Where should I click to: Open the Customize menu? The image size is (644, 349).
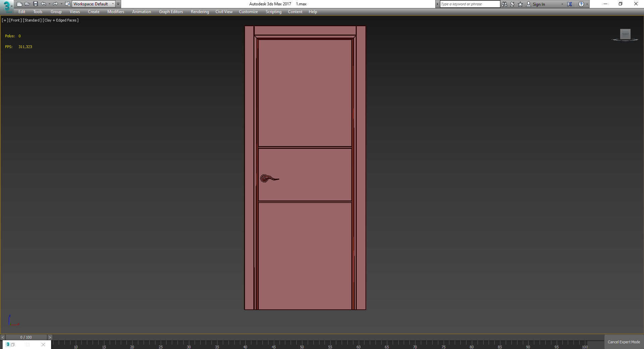point(248,12)
